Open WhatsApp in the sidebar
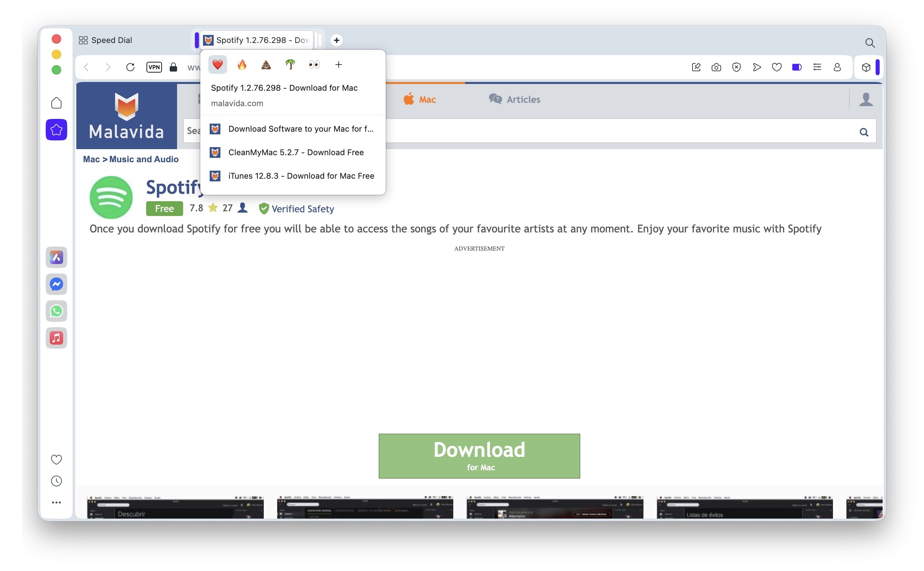Screen dimensions: 924x571 coord(56,311)
